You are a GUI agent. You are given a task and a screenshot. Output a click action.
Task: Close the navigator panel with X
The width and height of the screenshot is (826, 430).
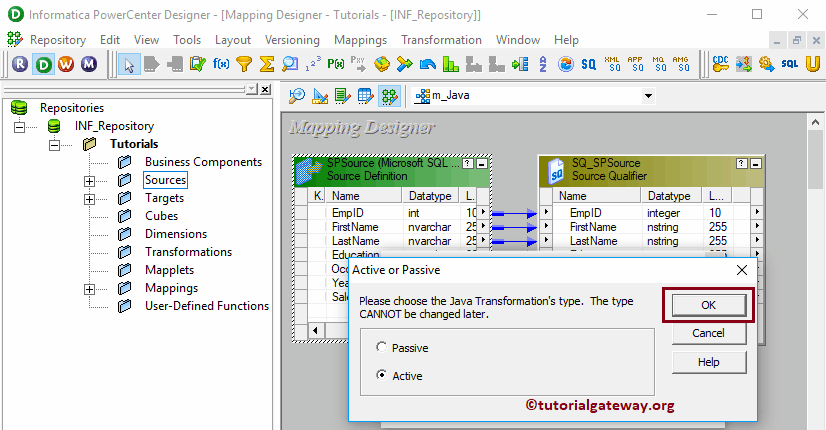[266, 89]
